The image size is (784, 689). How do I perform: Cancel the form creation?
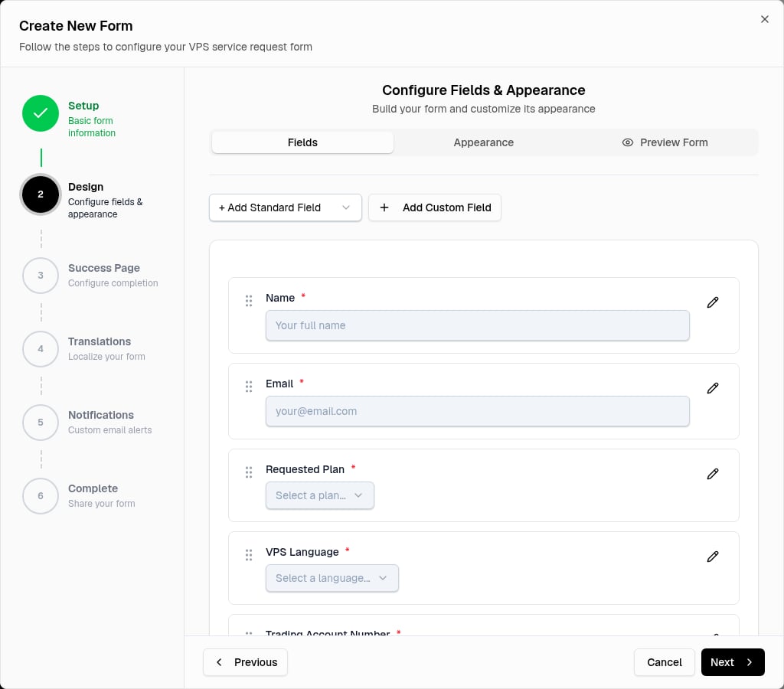coord(664,662)
